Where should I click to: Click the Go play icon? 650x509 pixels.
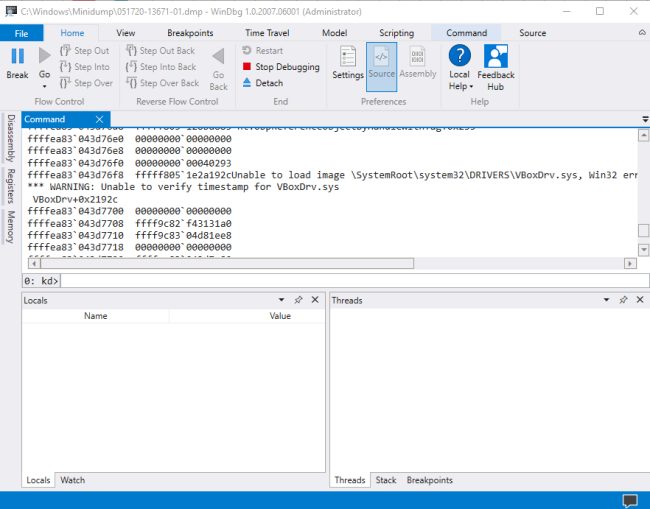click(44, 56)
